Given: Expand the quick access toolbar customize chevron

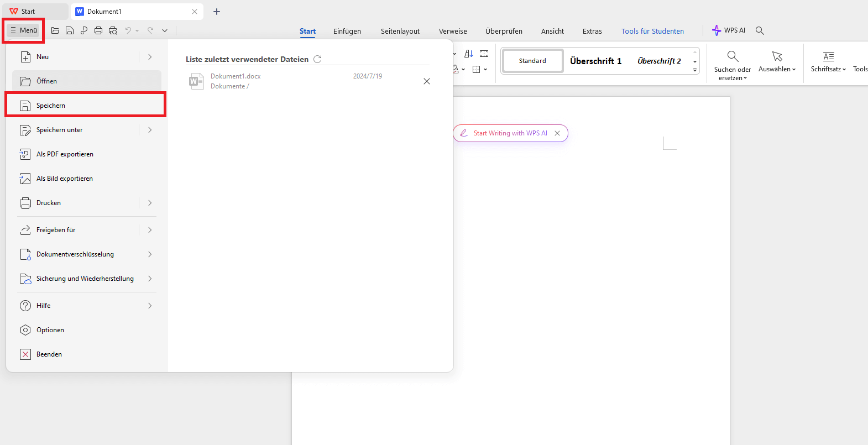Looking at the screenshot, I should pyautogui.click(x=165, y=31).
